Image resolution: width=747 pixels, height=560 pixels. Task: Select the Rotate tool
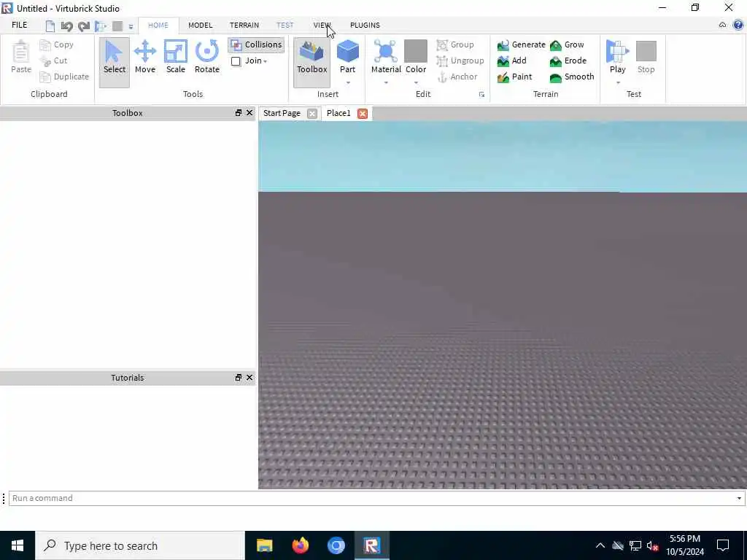pyautogui.click(x=206, y=57)
